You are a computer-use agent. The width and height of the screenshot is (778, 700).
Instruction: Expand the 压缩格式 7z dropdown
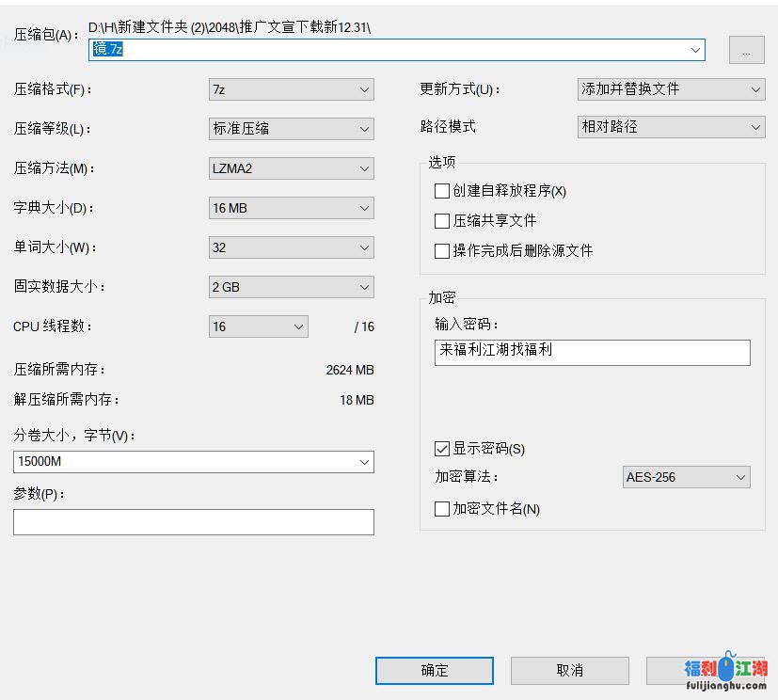[x=291, y=89]
